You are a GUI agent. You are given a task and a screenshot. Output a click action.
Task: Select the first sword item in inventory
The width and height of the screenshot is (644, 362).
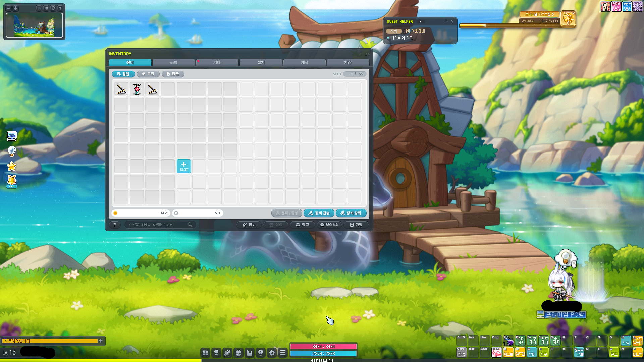pyautogui.click(x=121, y=89)
